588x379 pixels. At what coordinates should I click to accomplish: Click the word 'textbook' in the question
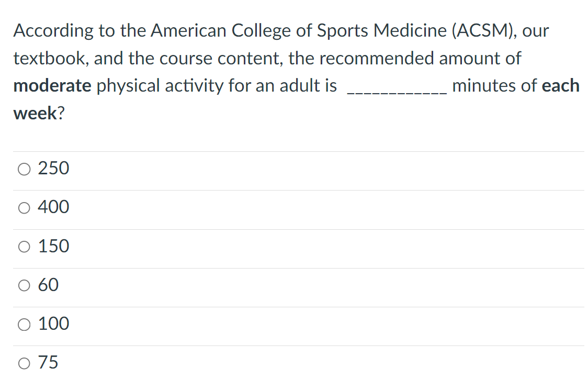50,58
